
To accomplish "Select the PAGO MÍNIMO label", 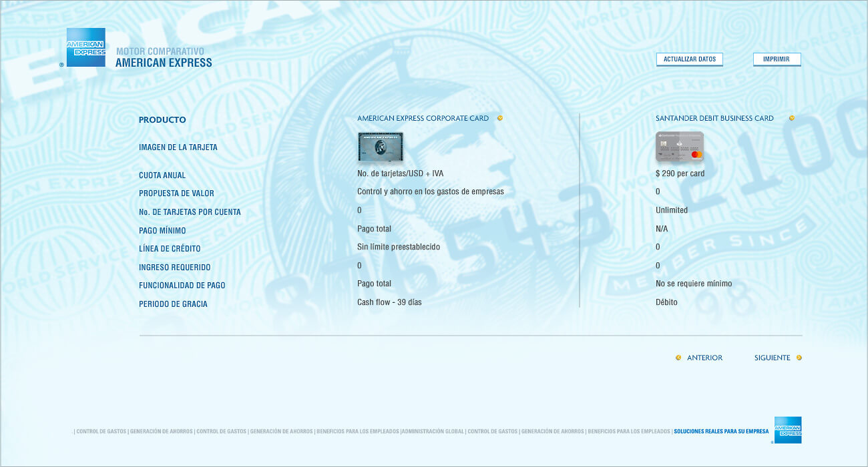I will pos(162,231).
